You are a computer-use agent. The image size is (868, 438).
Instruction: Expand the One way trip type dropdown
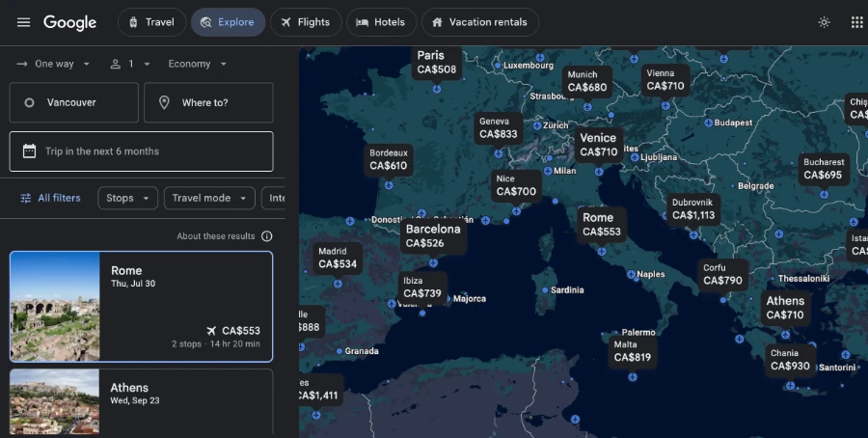54,65
